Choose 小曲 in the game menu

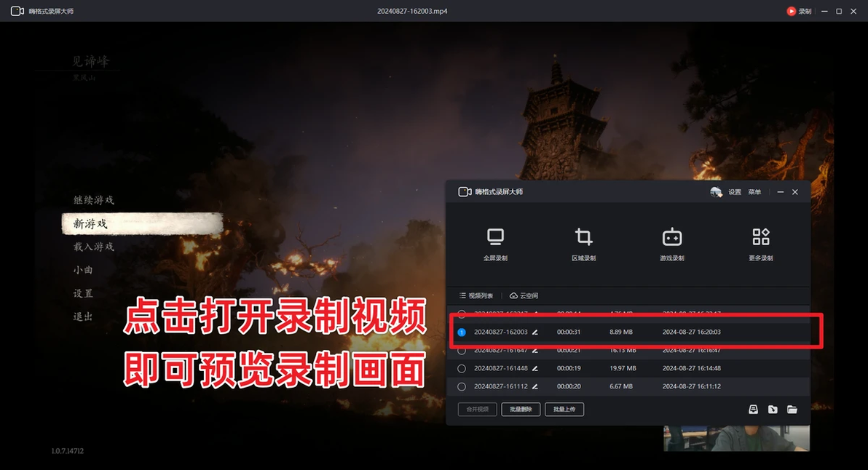click(x=83, y=270)
